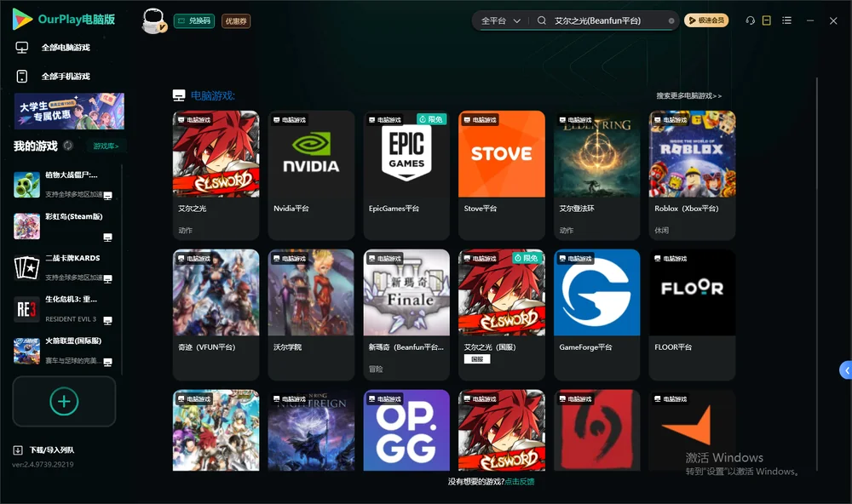
Task: Click the magnifier search icon
Action: pyautogui.click(x=542, y=20)
